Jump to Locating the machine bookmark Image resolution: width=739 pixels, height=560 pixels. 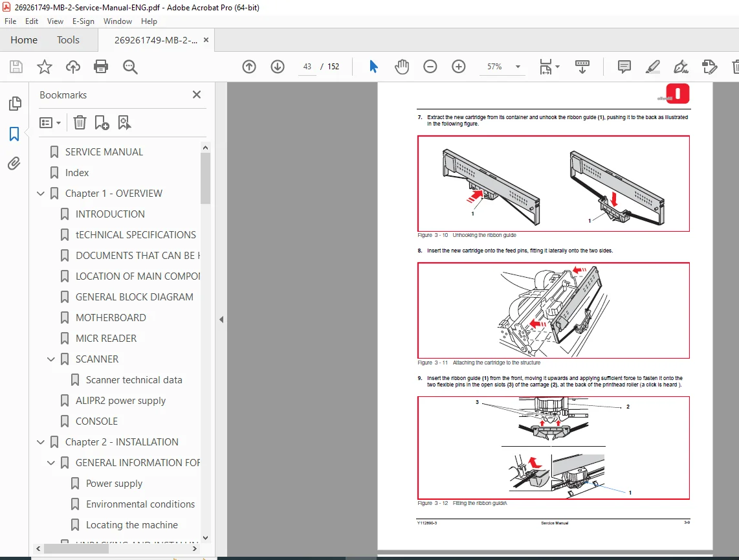click(x=131, y=525)
